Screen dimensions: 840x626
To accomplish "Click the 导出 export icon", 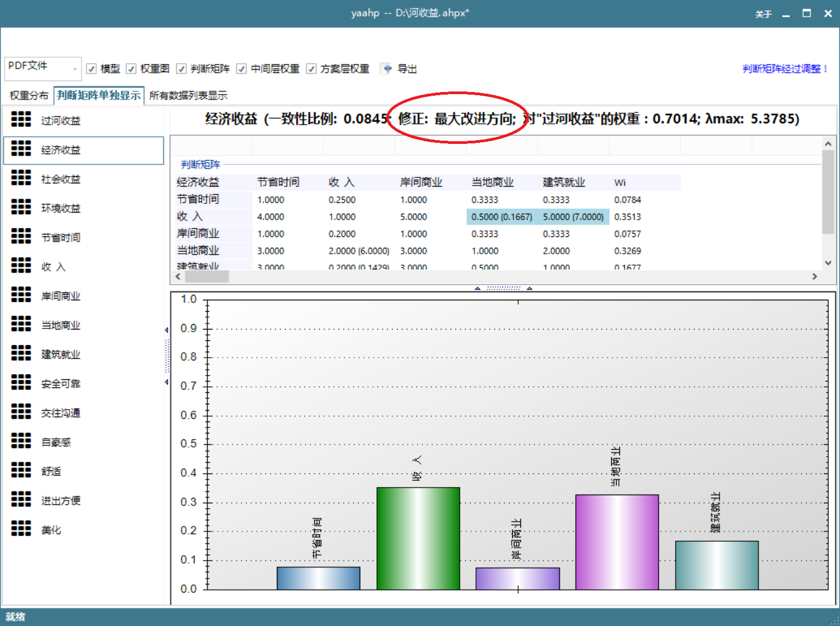I will 387,69.
